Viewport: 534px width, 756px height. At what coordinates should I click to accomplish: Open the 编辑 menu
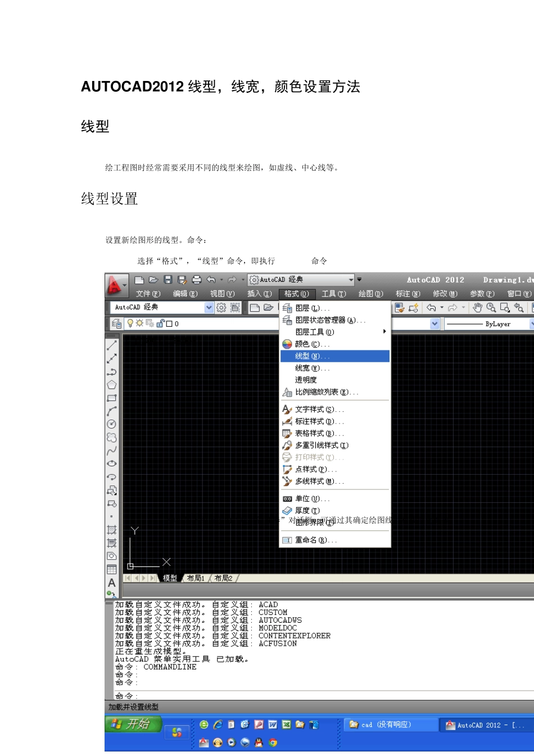click(x=185, y=294)
